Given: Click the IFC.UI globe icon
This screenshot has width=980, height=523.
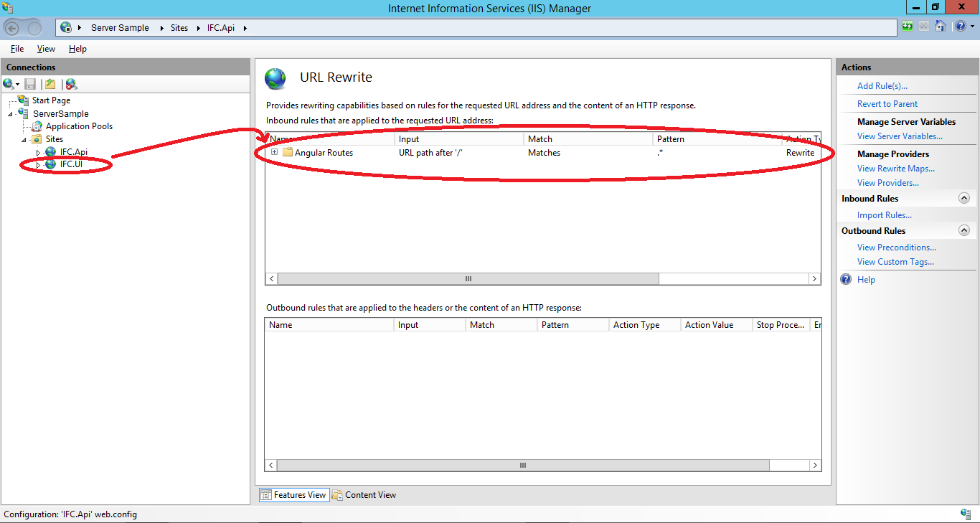Looking at the screenshot, I should pos(50,165).
